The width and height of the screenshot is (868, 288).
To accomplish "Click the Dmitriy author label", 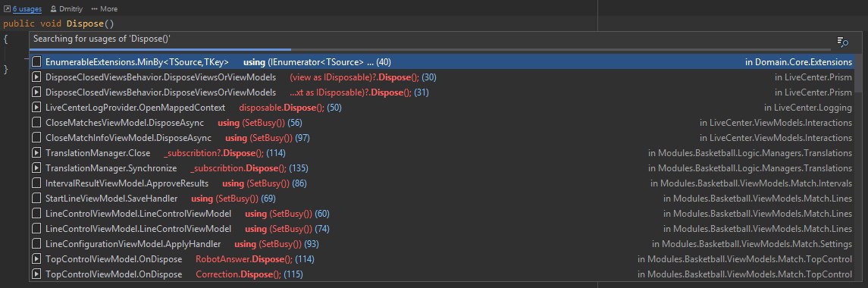I will coord(71,9).
